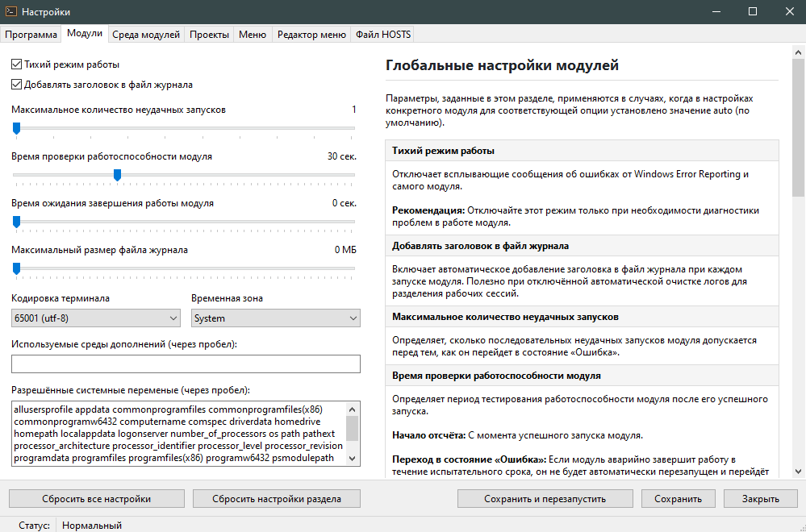Screen dimensions: 806x532
Task: Focus the Используемые среды дополнений input field
Action: click(x=185, y=364)
